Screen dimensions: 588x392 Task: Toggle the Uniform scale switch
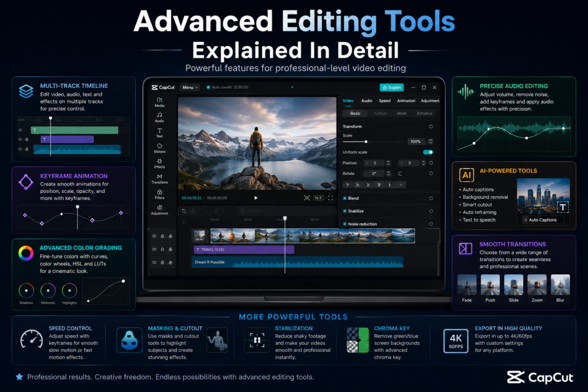pos(428,152)
